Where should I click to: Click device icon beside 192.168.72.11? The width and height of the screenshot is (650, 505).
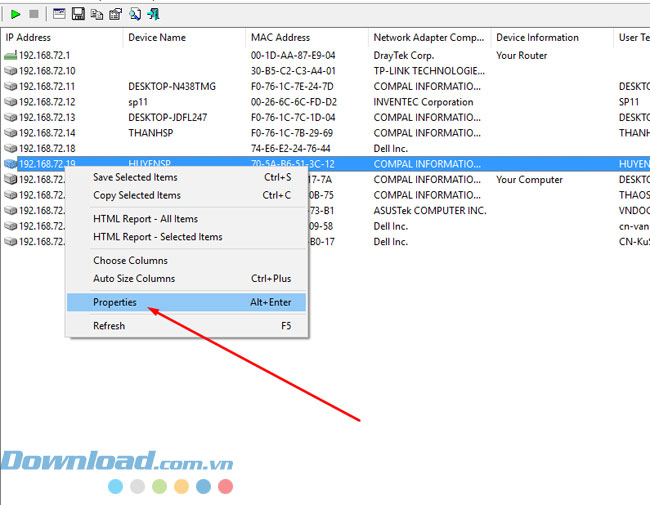pos(10,86)
